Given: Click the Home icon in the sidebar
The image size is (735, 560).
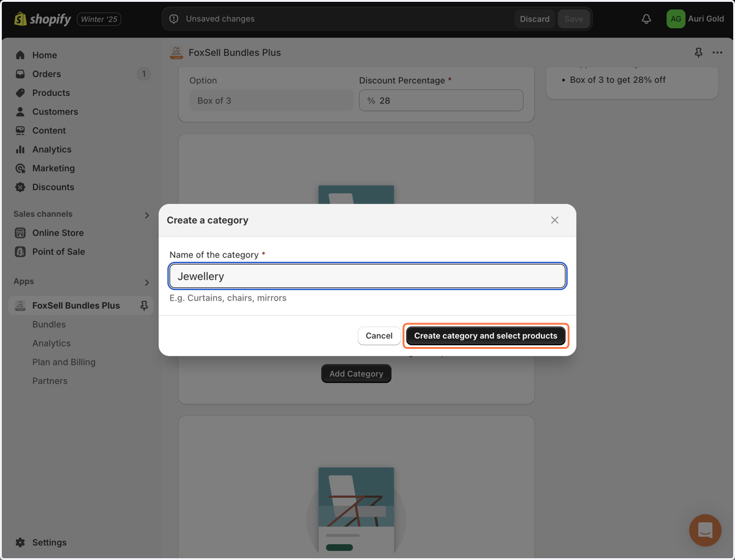Looking at the screenshot, I should (x=20, y=55).
